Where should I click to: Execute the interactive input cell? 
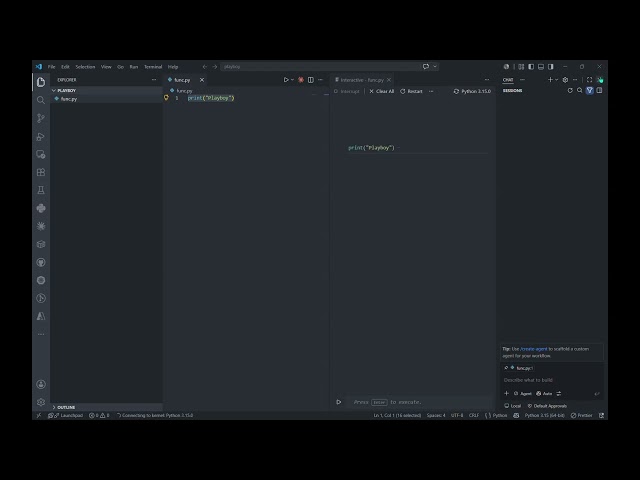point(338,402)
